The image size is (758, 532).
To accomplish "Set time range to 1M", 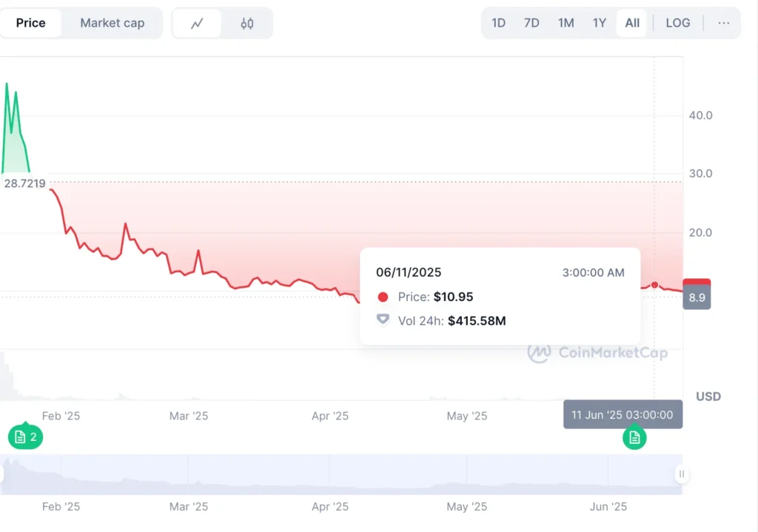I will (566, 23).
